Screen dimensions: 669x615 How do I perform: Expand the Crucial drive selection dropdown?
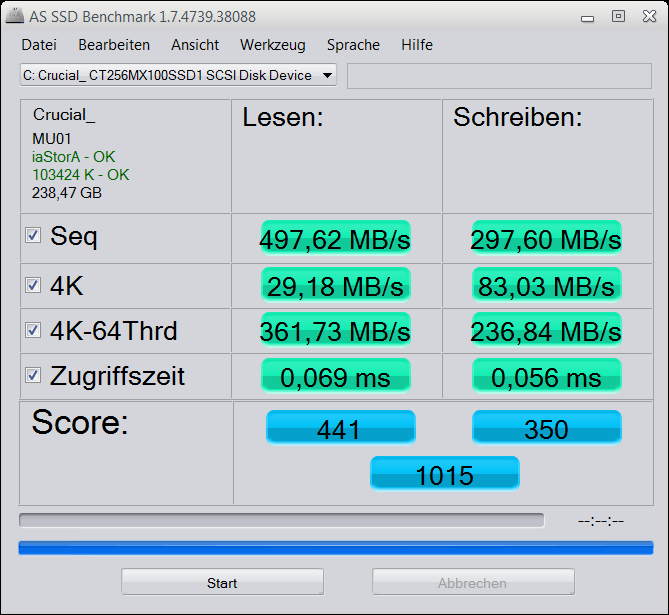point(178,75)
